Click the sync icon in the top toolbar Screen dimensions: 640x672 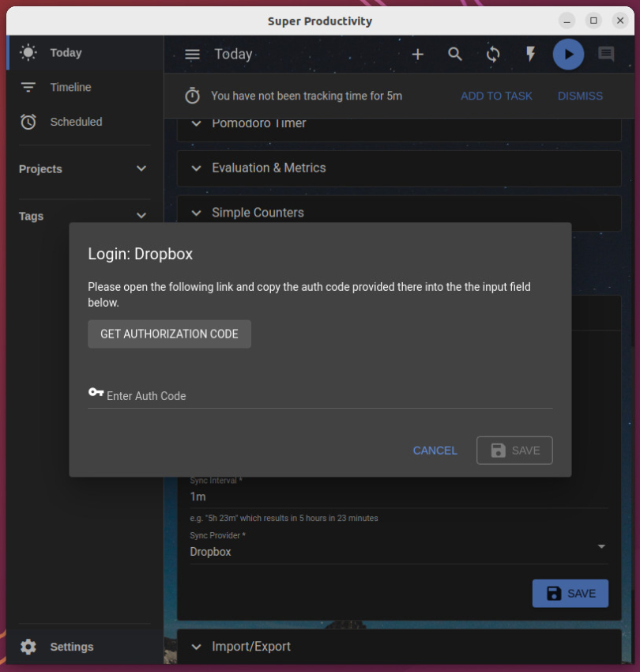point(493,54)
